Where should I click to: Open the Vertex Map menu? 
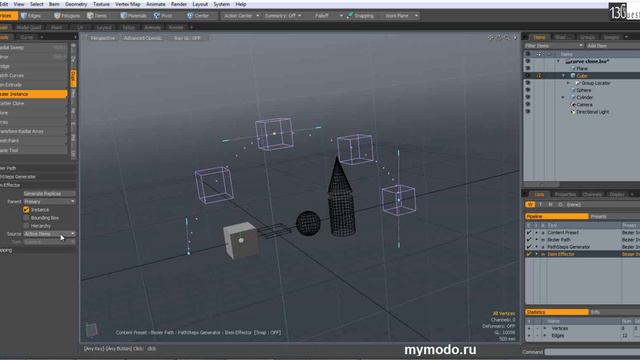pyautogui.click(x=128, y=4)
